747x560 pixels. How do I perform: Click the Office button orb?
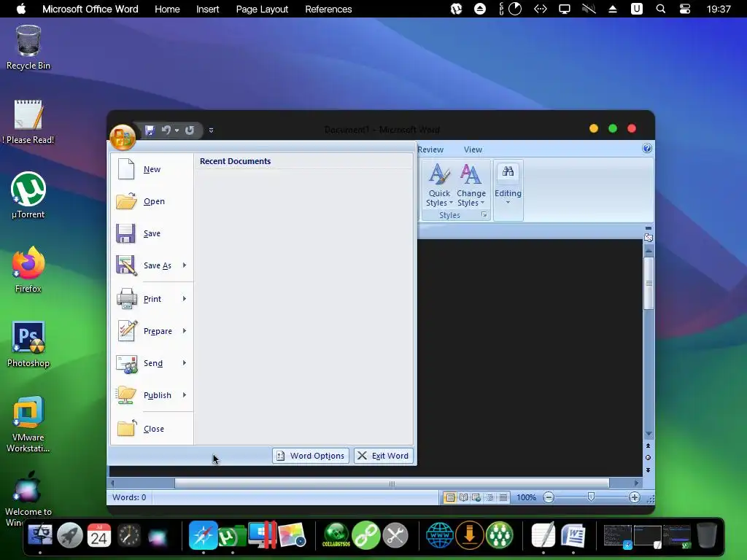tap(123, 137)
